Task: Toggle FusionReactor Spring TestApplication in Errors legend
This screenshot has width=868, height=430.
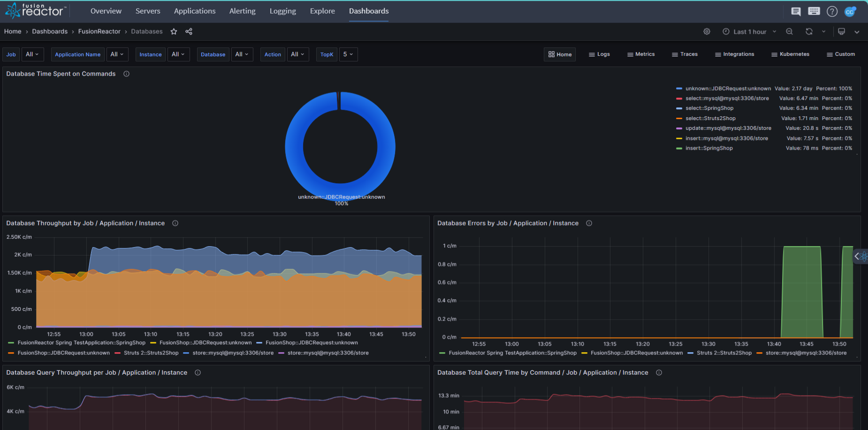Action: 512,353
